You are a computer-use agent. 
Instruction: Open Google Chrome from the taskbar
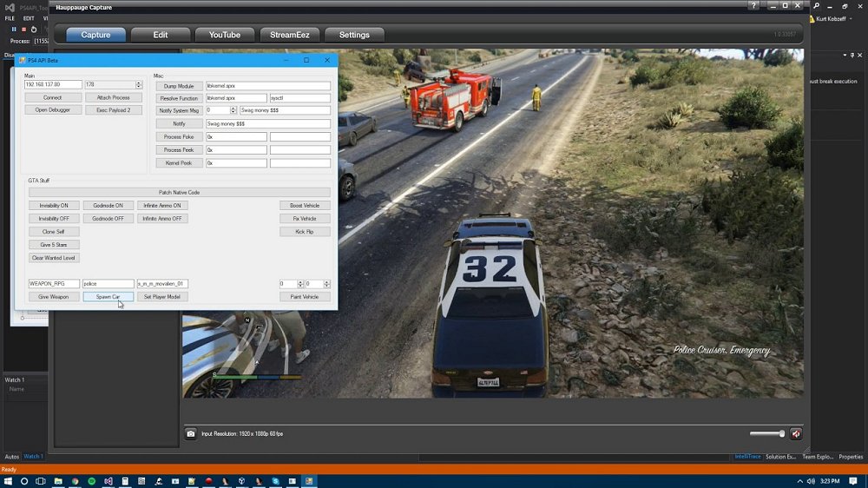tap(75, 481)
